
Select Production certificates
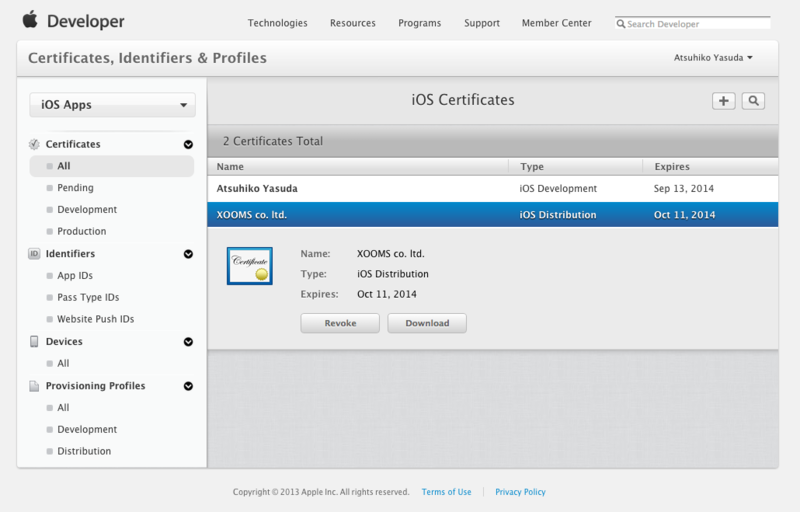82,231
